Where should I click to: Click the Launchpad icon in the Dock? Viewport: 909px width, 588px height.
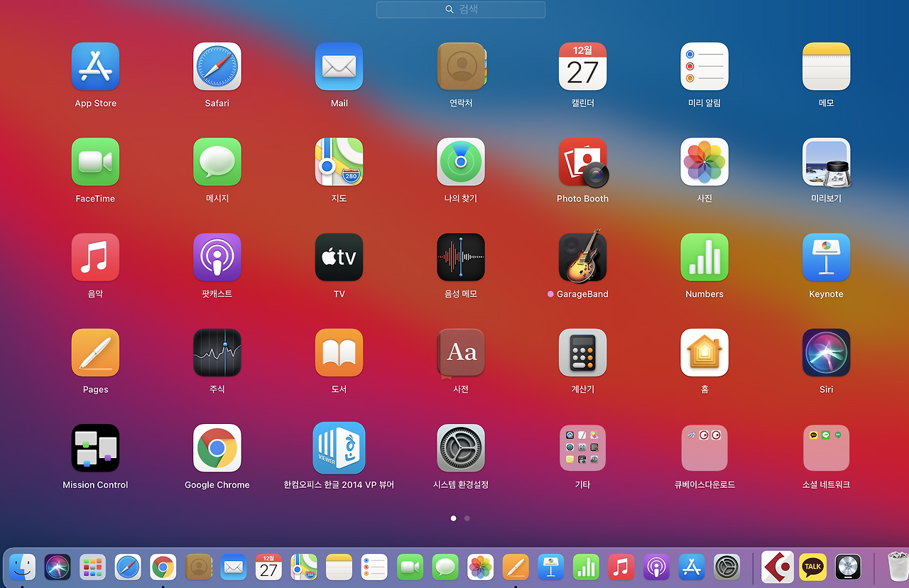[x=92, y=567]
